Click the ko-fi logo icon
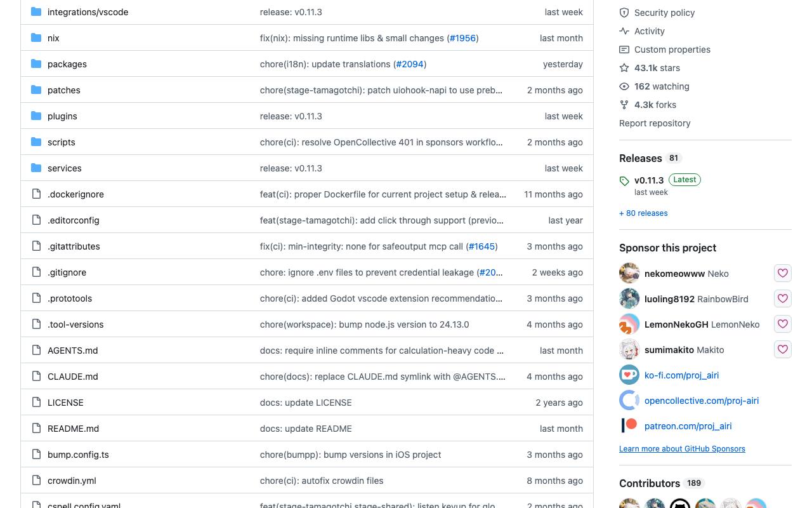This screenshot has width=812, height=508. coord(629,375)
